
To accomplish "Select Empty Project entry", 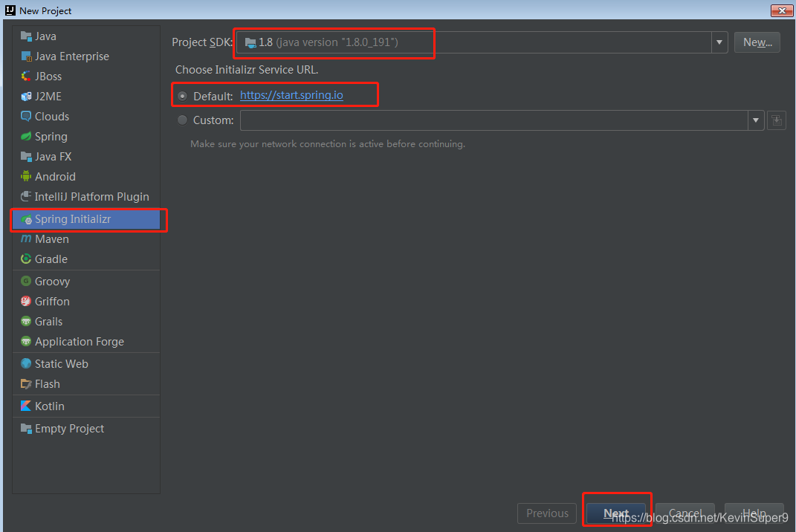I will [86, 429].
